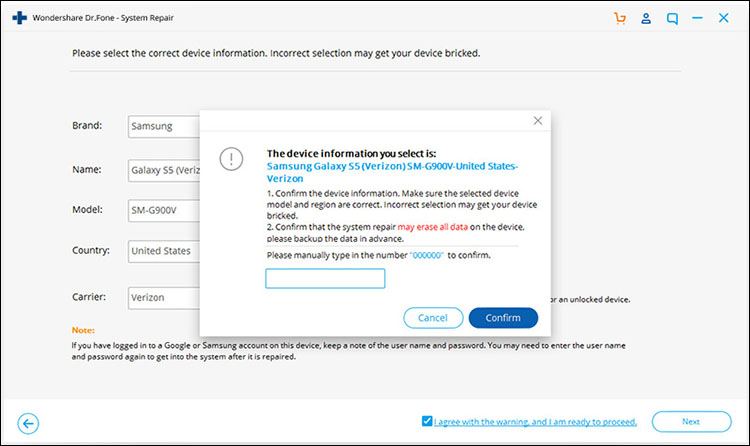Open the Model dropdown showing SM-G900V
Screen dimensions: 750x446
[x=164, y=211]
